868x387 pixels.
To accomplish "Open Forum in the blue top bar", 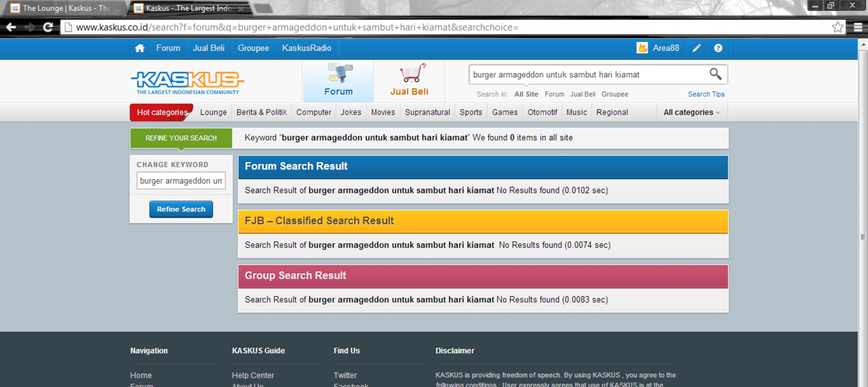I will (x=168, y=48).
